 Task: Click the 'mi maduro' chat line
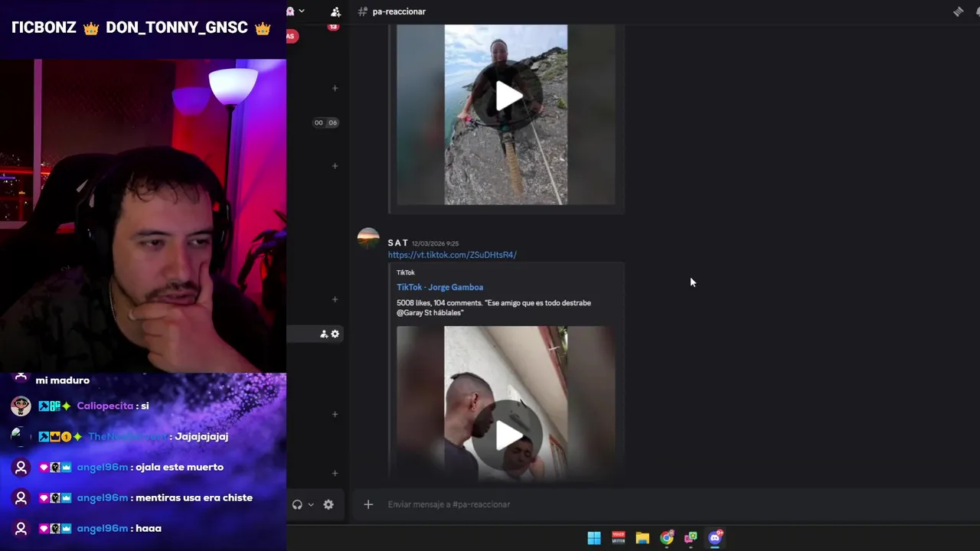tap(62, 380)
